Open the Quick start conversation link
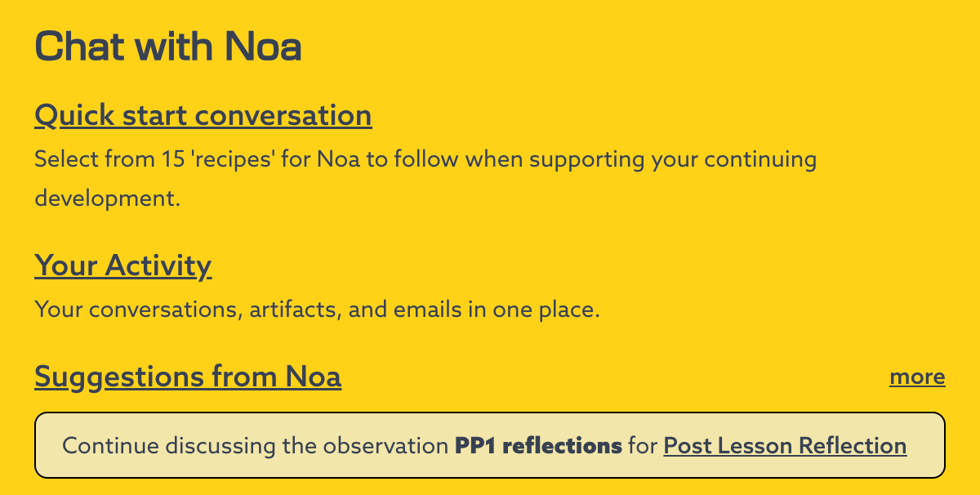The width and height of the screenshot is (980, 495). (x=203, y=115)
